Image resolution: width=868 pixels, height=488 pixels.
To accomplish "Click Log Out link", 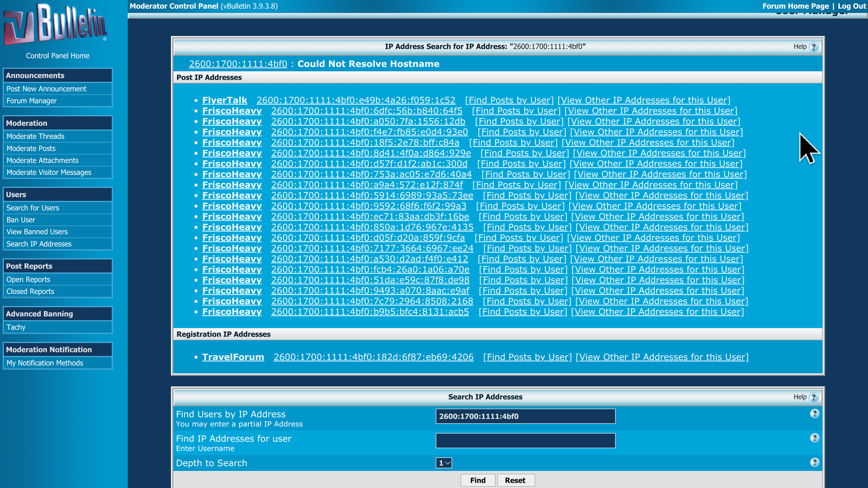I will coord(852,6).
